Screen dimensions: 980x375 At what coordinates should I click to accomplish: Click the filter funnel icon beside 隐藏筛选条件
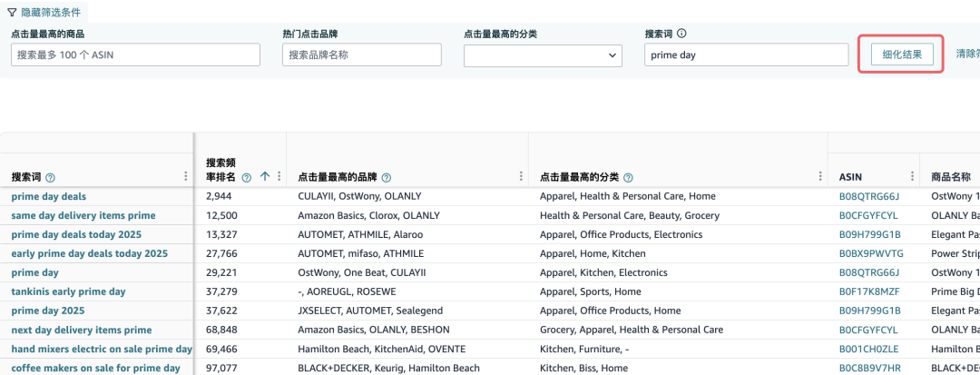[12, 11]
